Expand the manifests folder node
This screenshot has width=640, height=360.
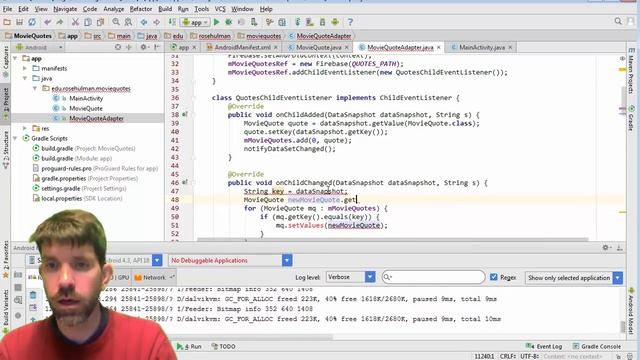pyautogui.click(x=25, y=68)
